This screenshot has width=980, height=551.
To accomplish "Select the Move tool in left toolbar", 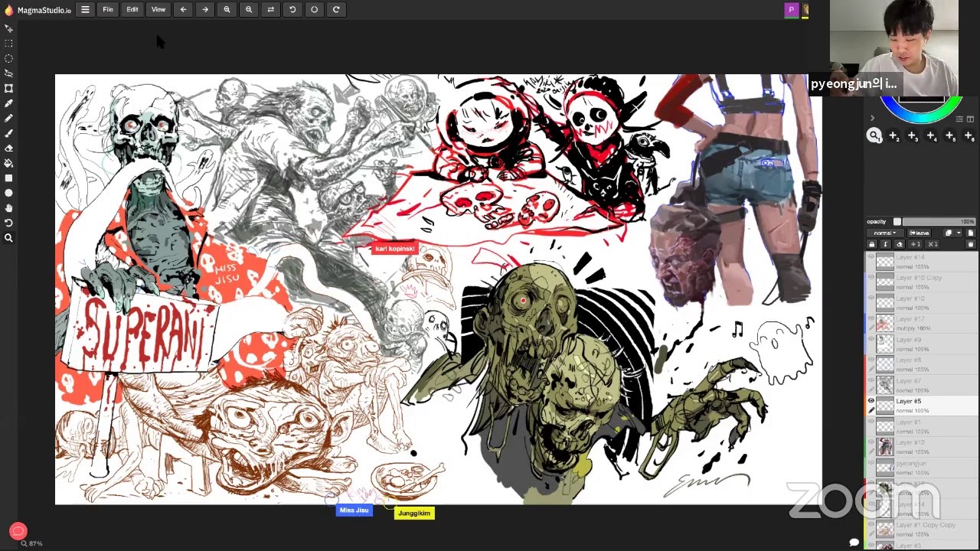I will pyautogui.click(x=8, y=28).
